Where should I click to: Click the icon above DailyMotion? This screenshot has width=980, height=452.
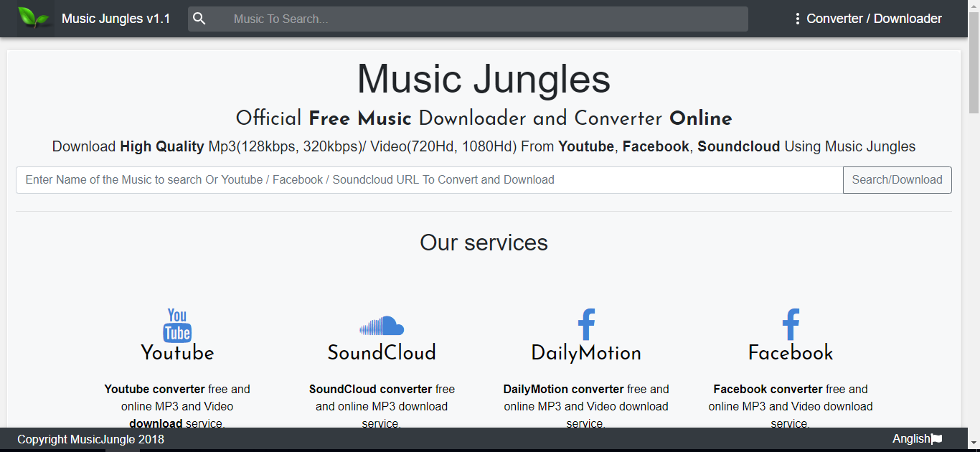click(x=586, y=324)
